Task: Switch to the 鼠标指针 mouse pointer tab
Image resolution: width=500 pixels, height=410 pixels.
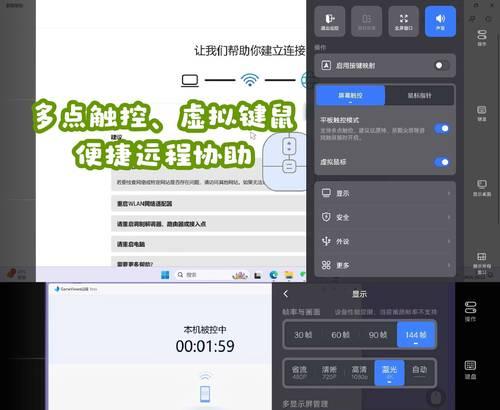Action: click(x=419, y=95)
